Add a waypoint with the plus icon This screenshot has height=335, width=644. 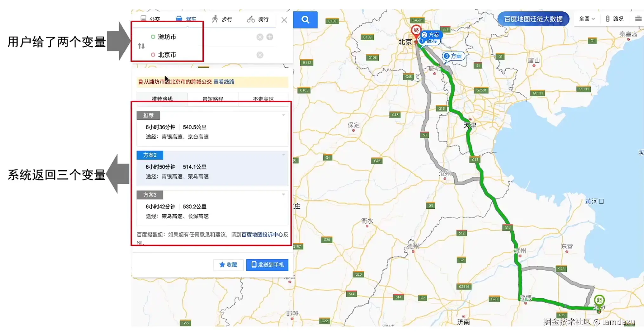tap(270, 37)
